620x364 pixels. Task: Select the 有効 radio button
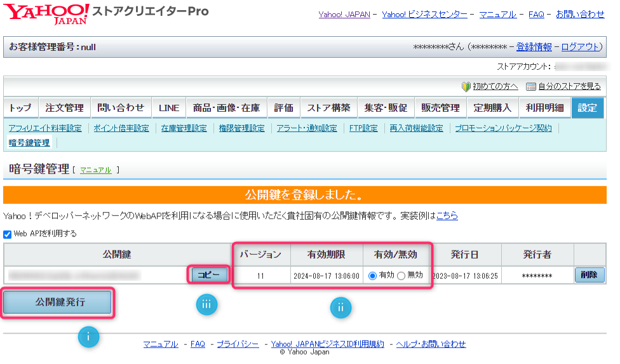pyautogui.click(x=372, y=276)
